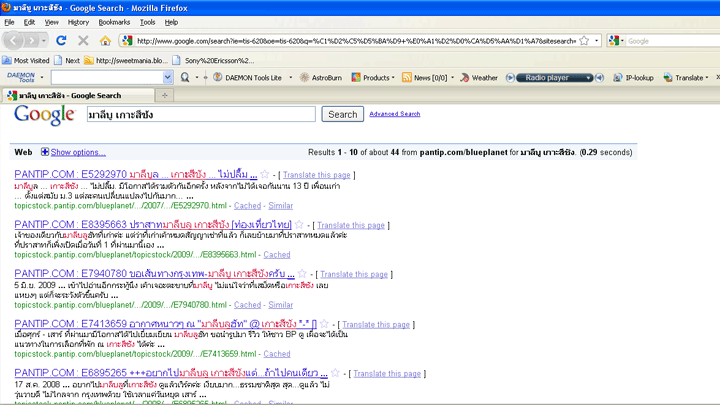The image size is (720, 405).
Task: Open DAEMON Tools Lite toolbar button
Action: 248,78
